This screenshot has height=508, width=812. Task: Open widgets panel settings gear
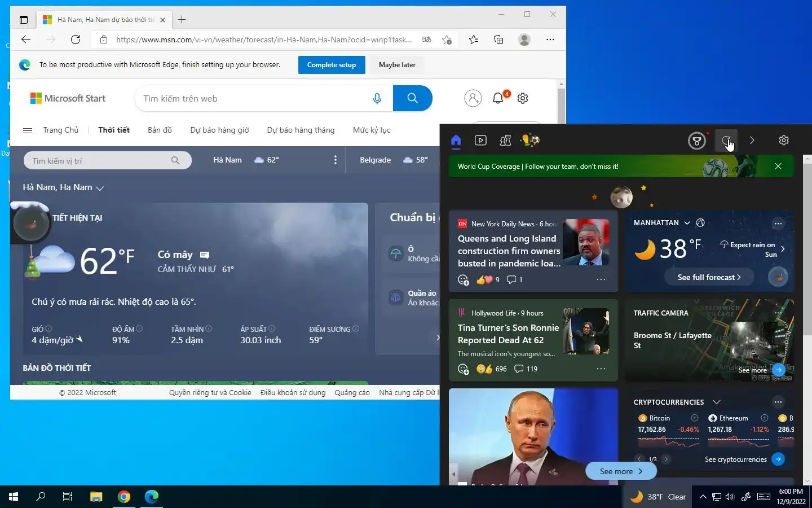tap(784, 141)
